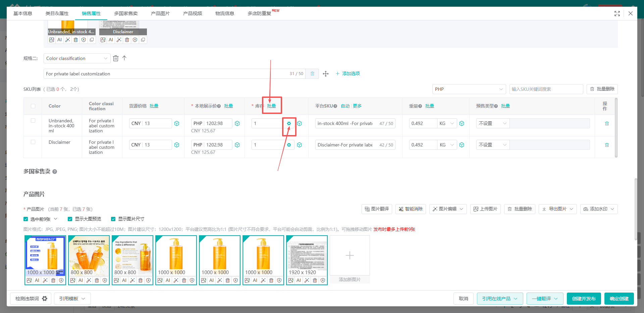Tick the checkbox for the Disclaimer SKU row
This screenshot has width=644, height=313.
tap(33, 142)
